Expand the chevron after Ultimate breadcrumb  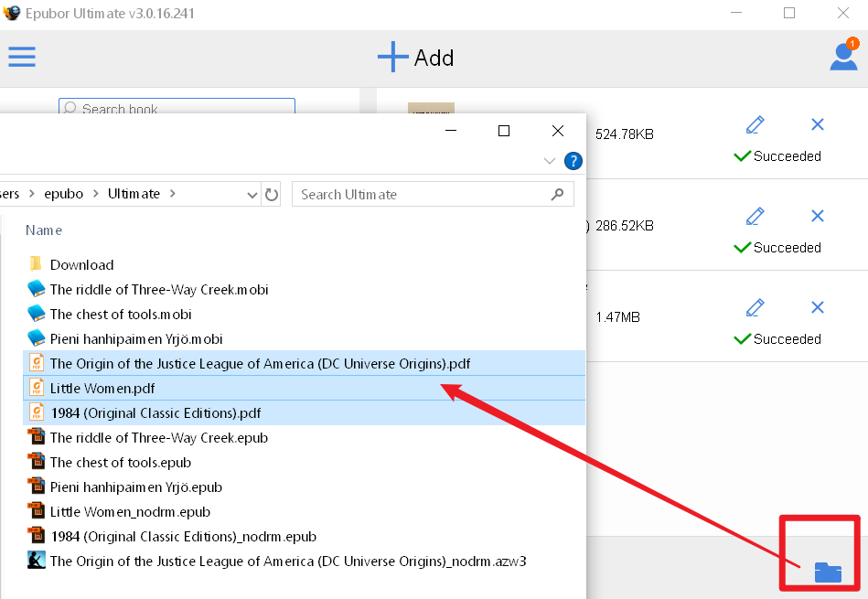[x=173, y=194]
